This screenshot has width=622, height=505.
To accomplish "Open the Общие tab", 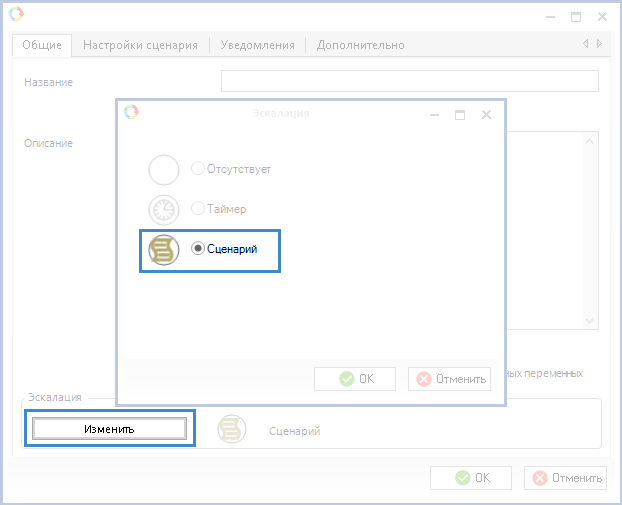I will (42, 45).
